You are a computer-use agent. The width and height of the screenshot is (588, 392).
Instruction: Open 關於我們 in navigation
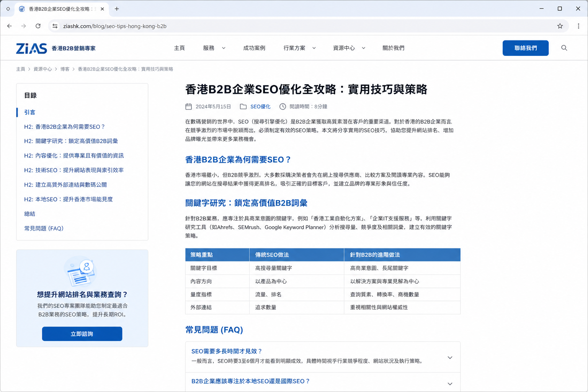click(393, 48)
